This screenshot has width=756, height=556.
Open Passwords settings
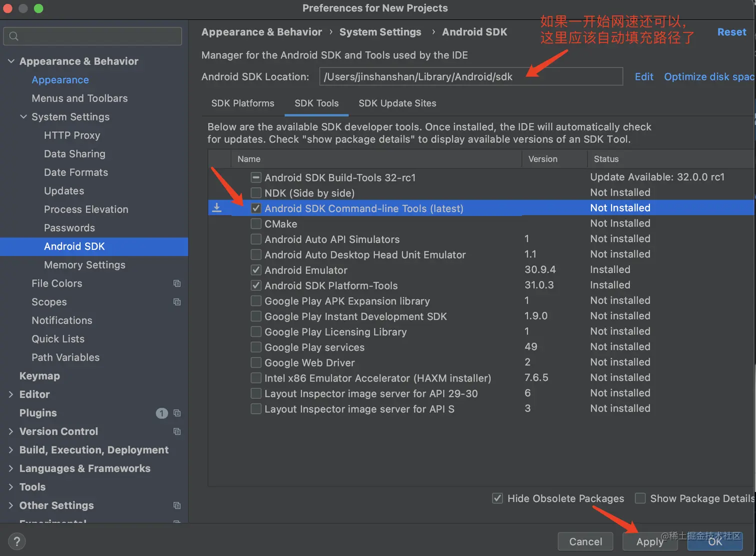[x=69, y=228]
